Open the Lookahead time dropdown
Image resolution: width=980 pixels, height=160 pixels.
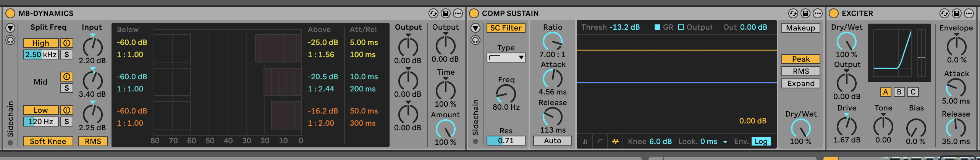(725, 142)
